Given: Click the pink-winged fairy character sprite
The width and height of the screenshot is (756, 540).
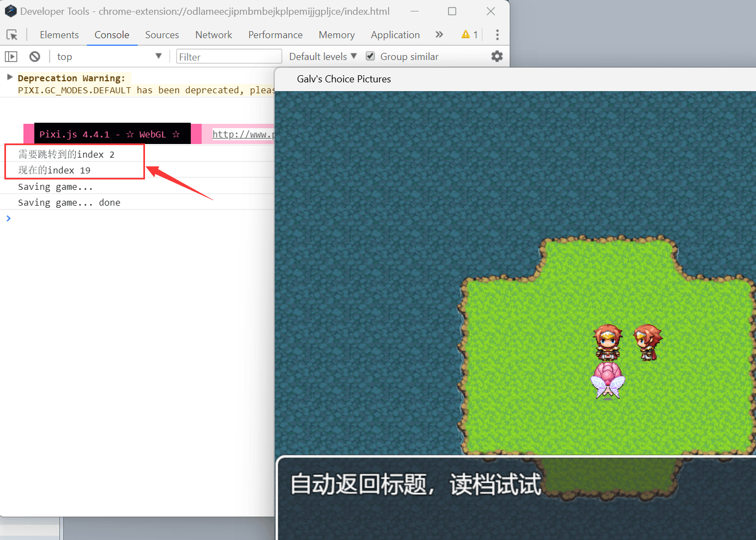Looking at the screenshot, I should pos(608,380).
